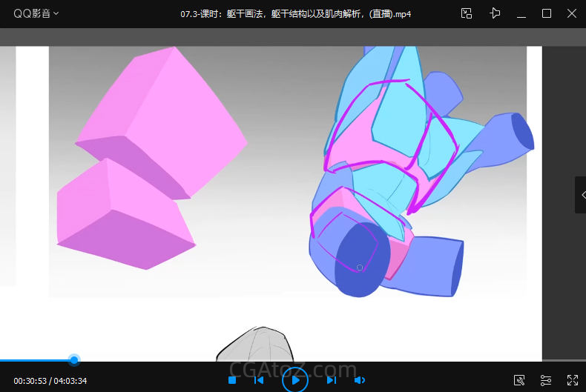
Task: Click the blue progress slider handle
Action: [74, 360]
